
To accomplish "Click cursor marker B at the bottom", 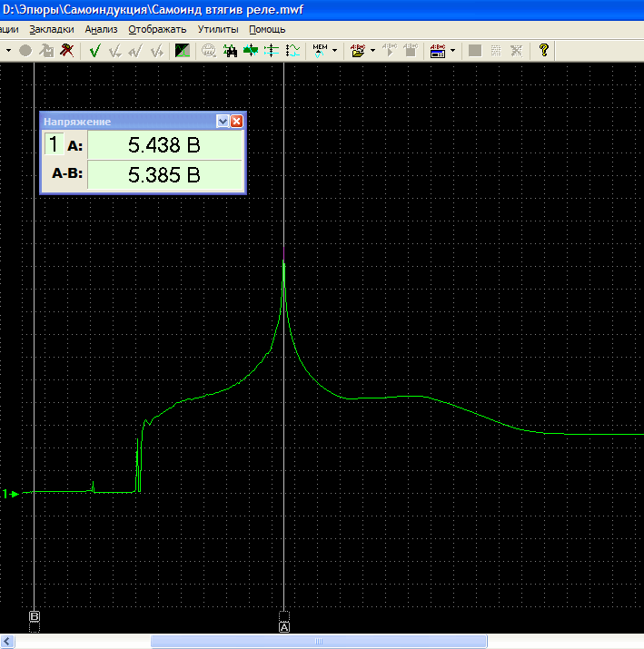I will tap(35, 616).
